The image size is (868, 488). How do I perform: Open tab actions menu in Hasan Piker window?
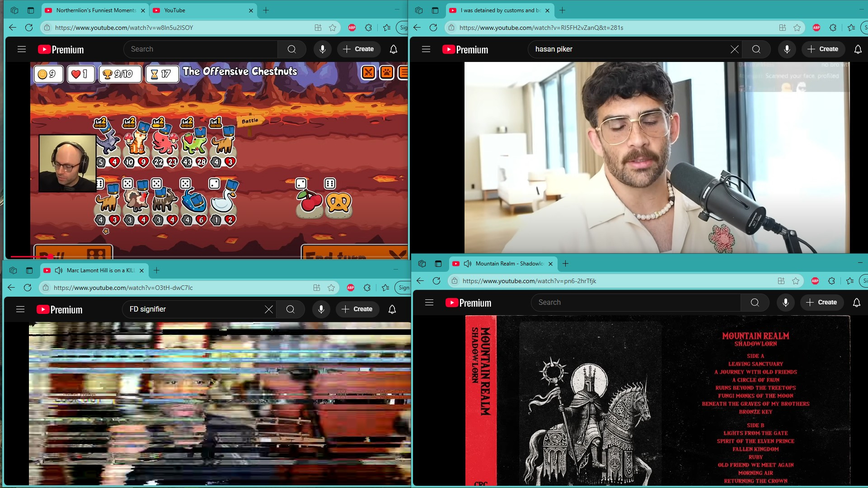click(435, 10)
